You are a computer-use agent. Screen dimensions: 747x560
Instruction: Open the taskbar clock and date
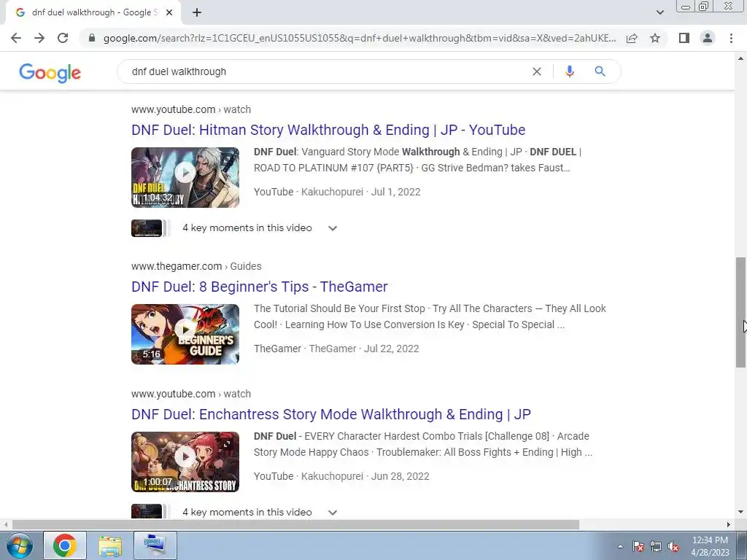click(x=710, y=546)
